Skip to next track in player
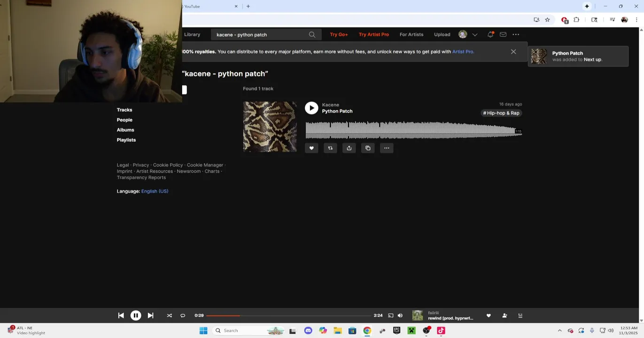644x338 pixels. pos(150,315)
